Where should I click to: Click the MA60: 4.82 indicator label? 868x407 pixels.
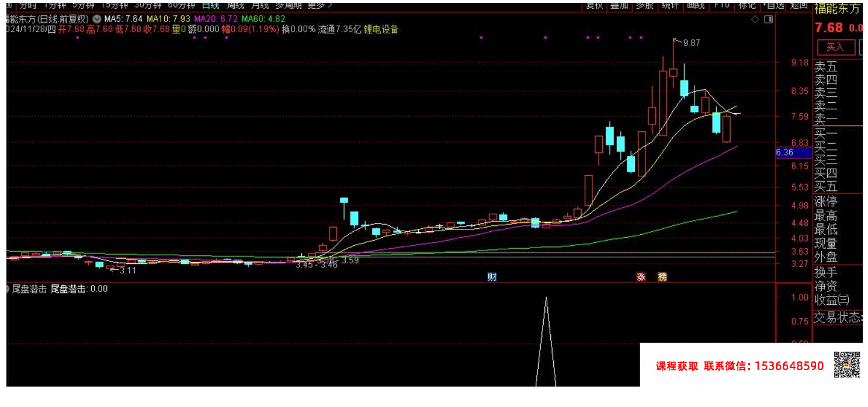[x=263, y=19]
